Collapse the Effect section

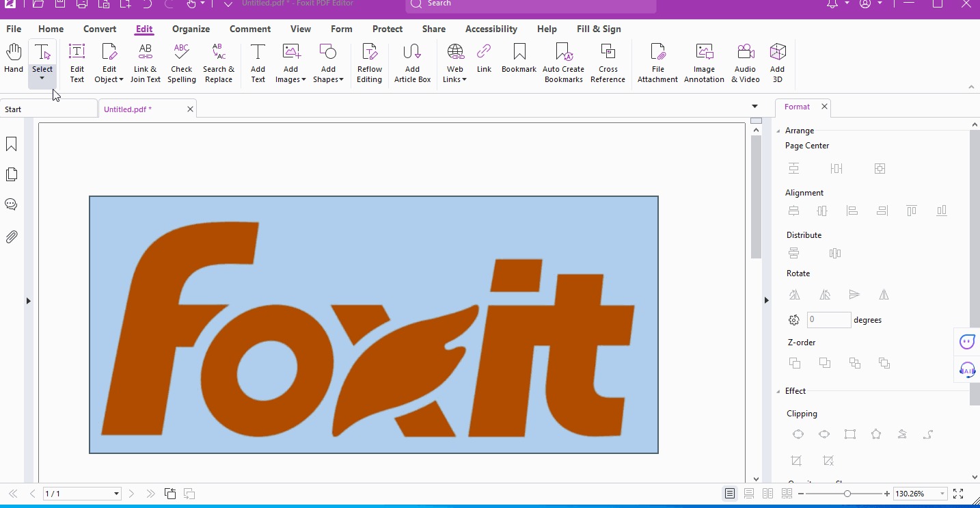tap(778, 391)
